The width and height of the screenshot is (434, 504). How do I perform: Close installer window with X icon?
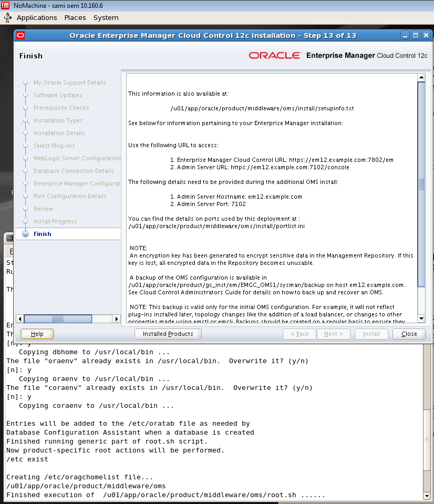click(x=426, y=35)
